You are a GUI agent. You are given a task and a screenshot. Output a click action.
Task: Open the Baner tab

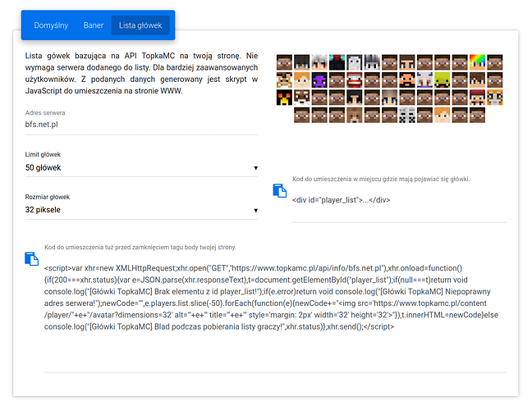(x=94, y=25)
